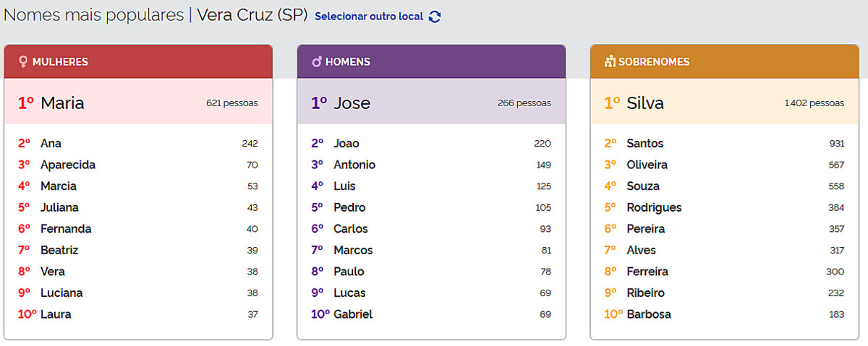Click the Barbosa surname entry

click(649, 314)
